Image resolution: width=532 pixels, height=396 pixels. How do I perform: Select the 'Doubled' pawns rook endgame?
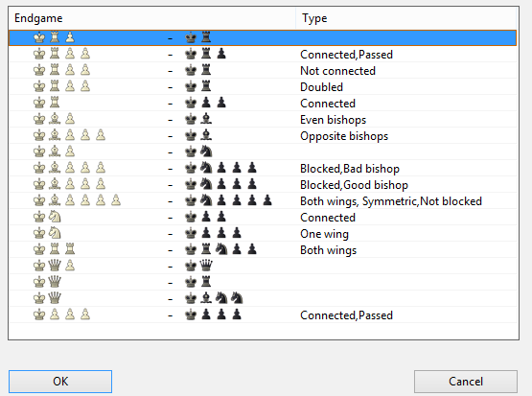[263, 86]
